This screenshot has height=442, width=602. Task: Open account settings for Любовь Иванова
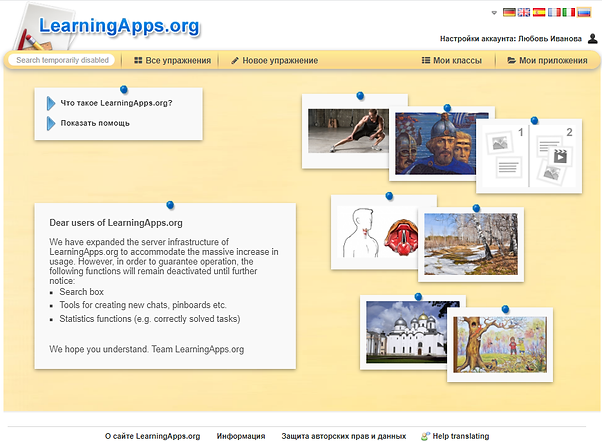click(511, 39)
